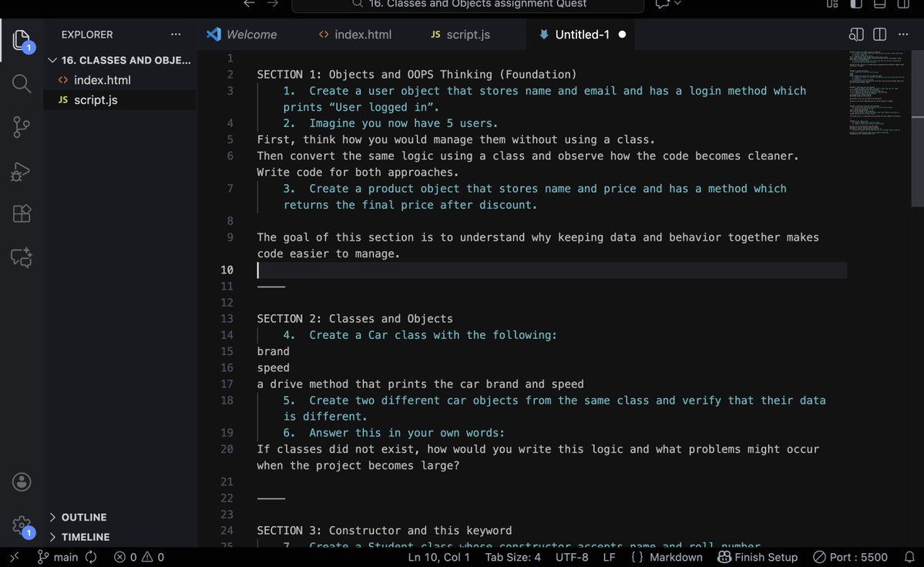924x567 pixels.
Task: Click the "Create a Car class" line
Action: (x=420, y=335)
